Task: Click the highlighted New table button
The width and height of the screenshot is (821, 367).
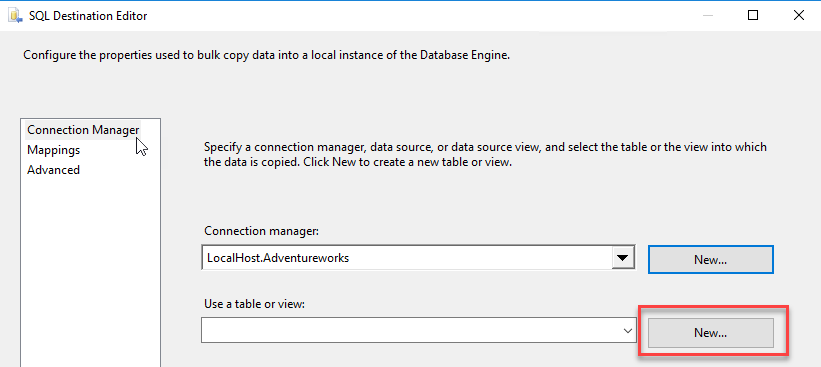Action: 711,332
